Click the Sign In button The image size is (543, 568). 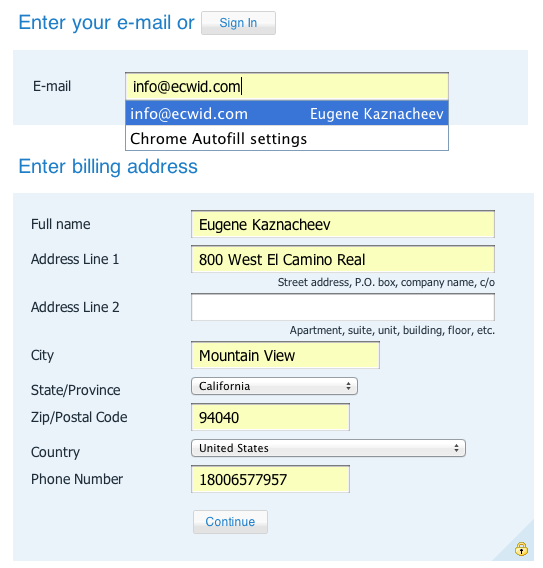238,23
